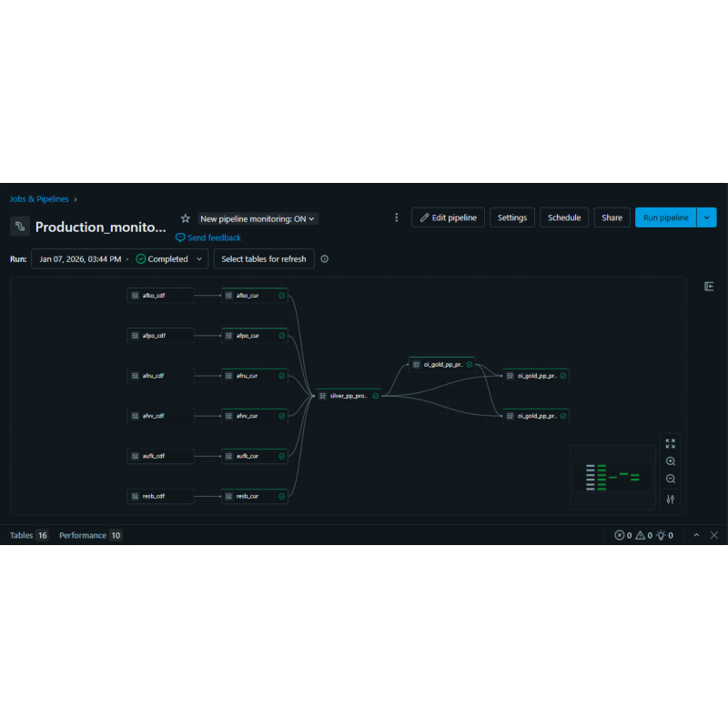728x728 pixels.
Task: Switch to the Performance tab
Action: tap(83, 535)
